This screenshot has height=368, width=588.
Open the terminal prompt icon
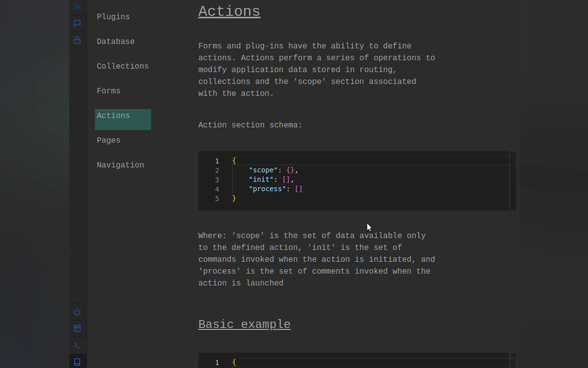point(77,345)
